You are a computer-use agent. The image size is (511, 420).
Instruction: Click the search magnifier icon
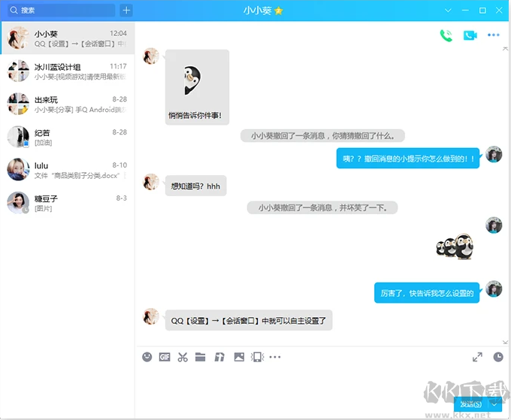tap(14, 11)
